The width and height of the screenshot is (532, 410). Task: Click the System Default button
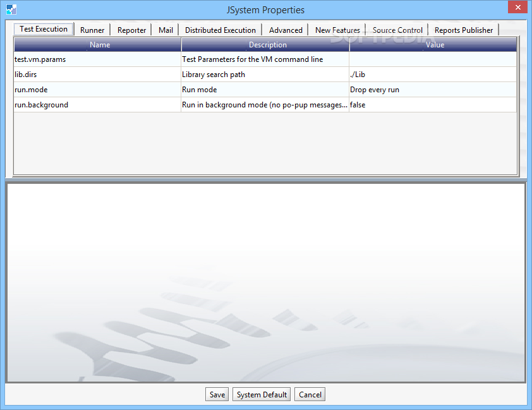click(262, 394)
